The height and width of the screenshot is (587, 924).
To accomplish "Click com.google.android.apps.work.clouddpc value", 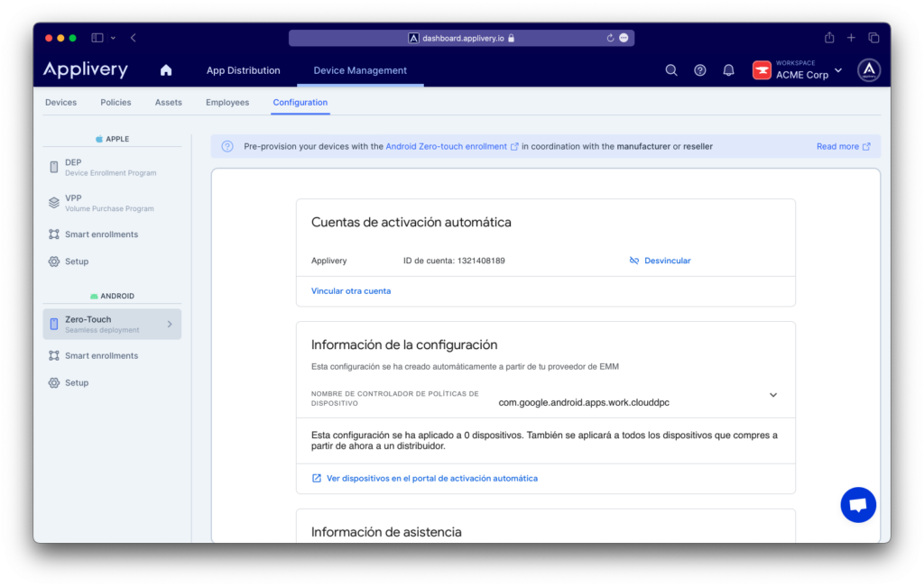I will pos(584,403).
